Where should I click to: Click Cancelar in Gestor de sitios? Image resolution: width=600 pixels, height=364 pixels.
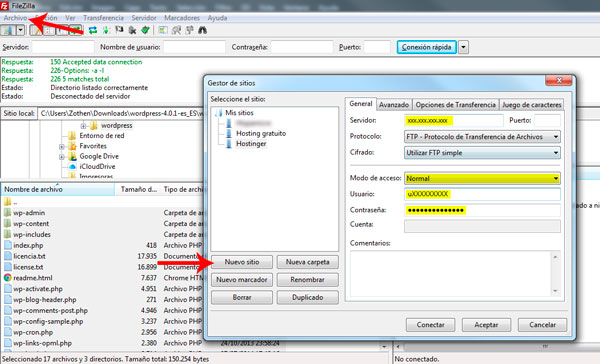coord(543,325)
